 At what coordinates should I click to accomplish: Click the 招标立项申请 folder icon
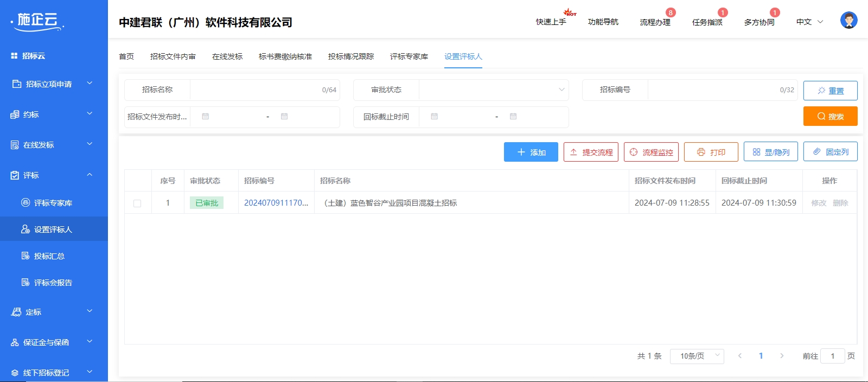pyautogui.click(x=17, y=84)
